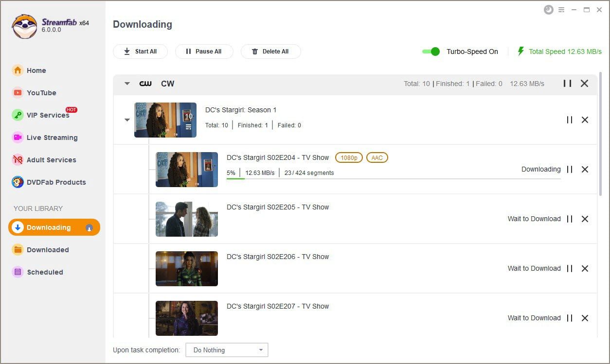Click the "DC's Stargirl S02E205 - TV Show" title
The width and height of the screenshot is (610, 364).
coord(278,207)
